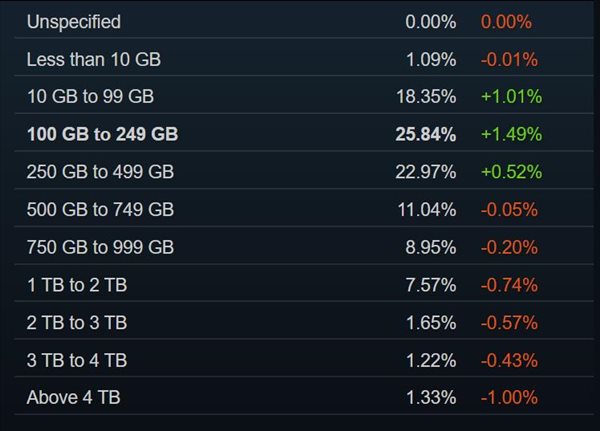Viewport: 600px width, 431px height.
Task: Select the 1 TB to 2 TB row
Action: tap(77, 285)
